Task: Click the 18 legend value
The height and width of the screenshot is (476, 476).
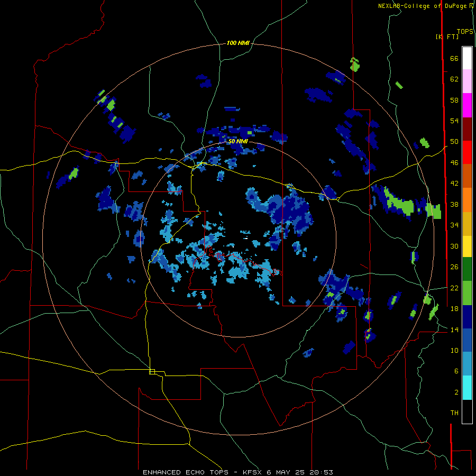Action: (x=454, y=309)
